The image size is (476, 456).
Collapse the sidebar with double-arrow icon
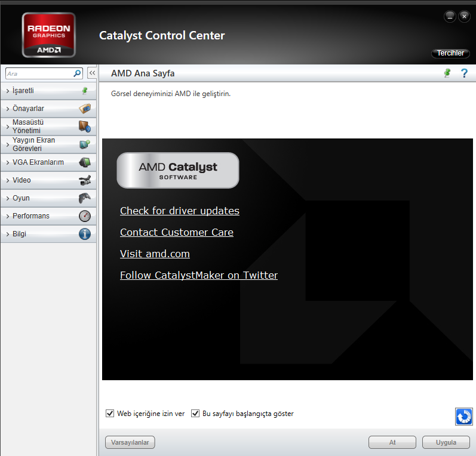point(93,73)
